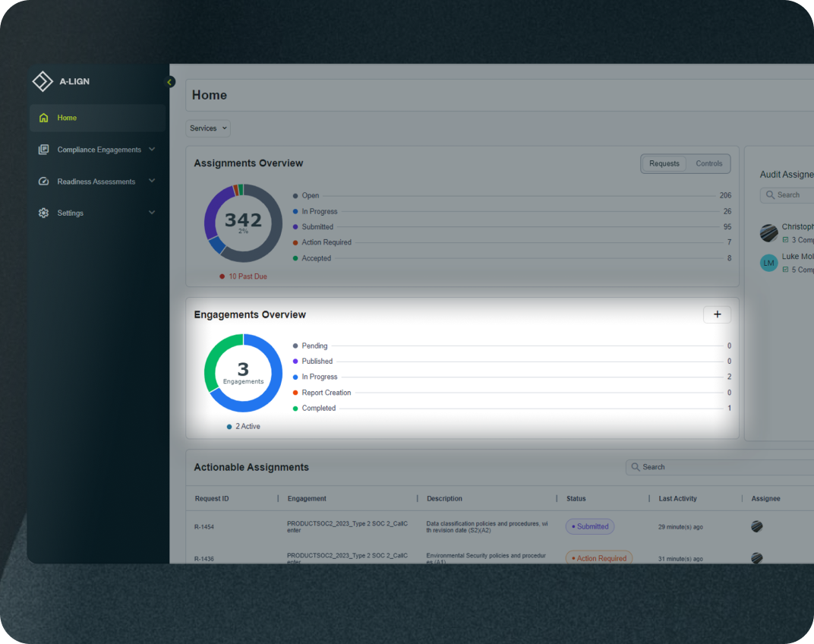
Task: Click the Home house icon in sidebar
Action: [x=43, y=118]
